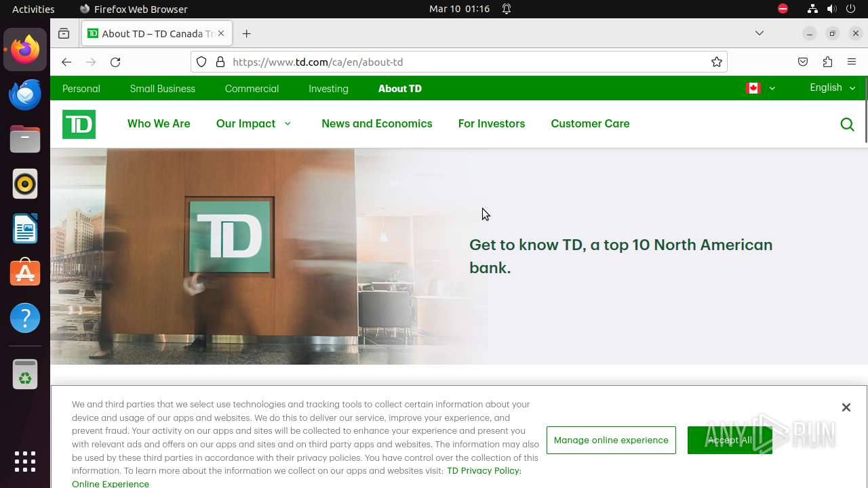Open the Who We Are section
The height and width of the screenshot is (488, 868).
tap(159, 123)
